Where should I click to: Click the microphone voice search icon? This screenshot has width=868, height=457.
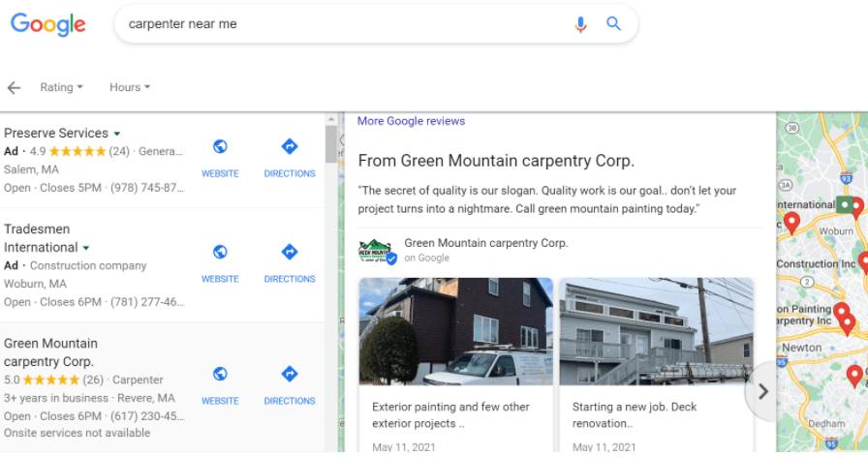coord(580,24)
